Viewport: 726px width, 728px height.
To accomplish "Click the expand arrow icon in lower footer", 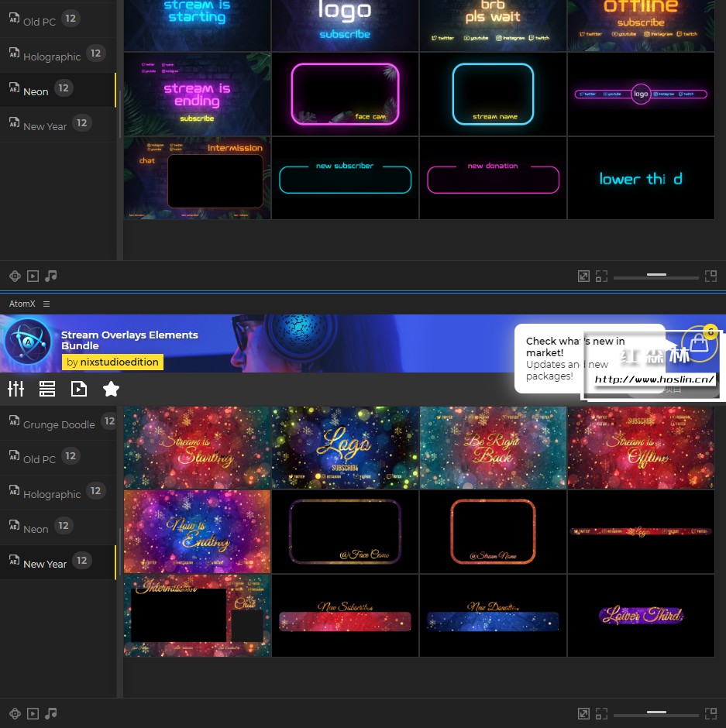I will [583, 713].
